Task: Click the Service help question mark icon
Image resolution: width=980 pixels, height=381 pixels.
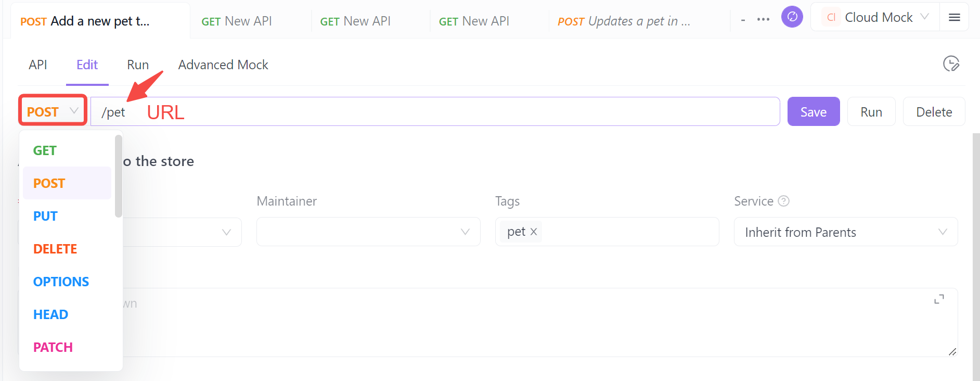Action: [x=783, y=201]
